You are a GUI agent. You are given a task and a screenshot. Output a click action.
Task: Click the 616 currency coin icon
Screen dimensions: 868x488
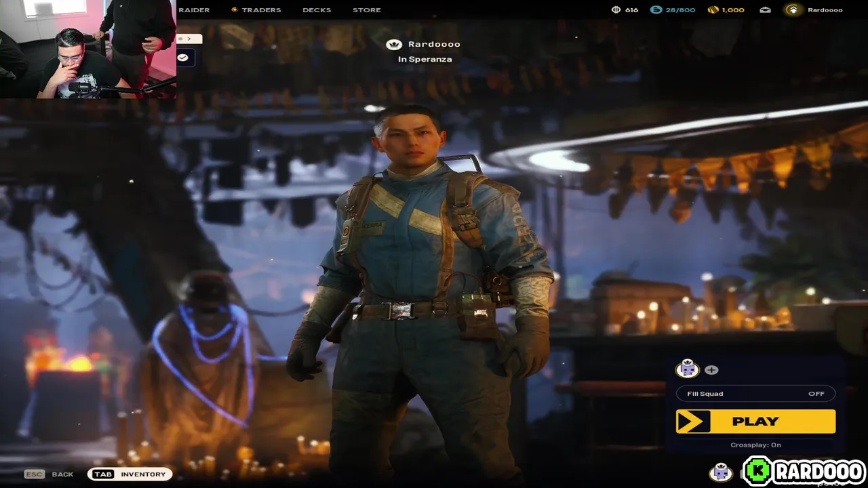point(616,10)
